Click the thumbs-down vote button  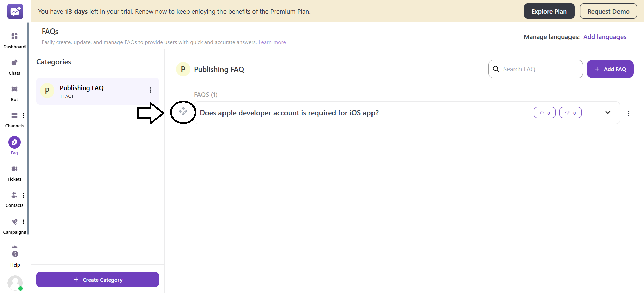tap(570, 113)
